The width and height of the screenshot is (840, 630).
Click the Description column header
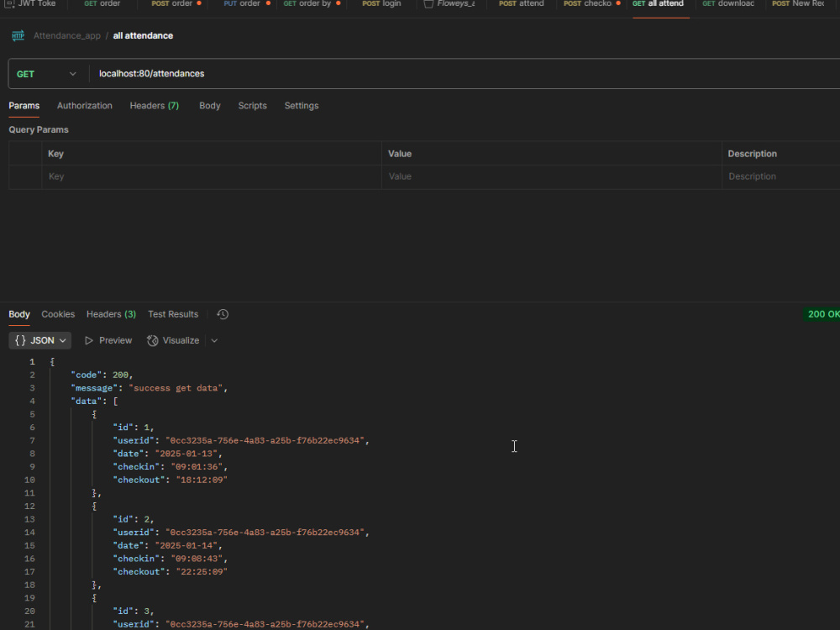point(752,154)
